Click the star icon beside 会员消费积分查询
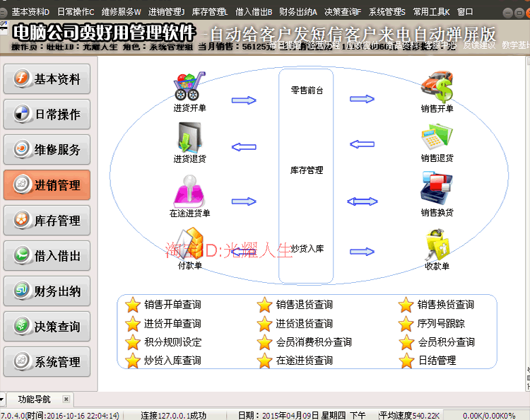Viewport: 530px width, 420px height. (x=264, y=342)
